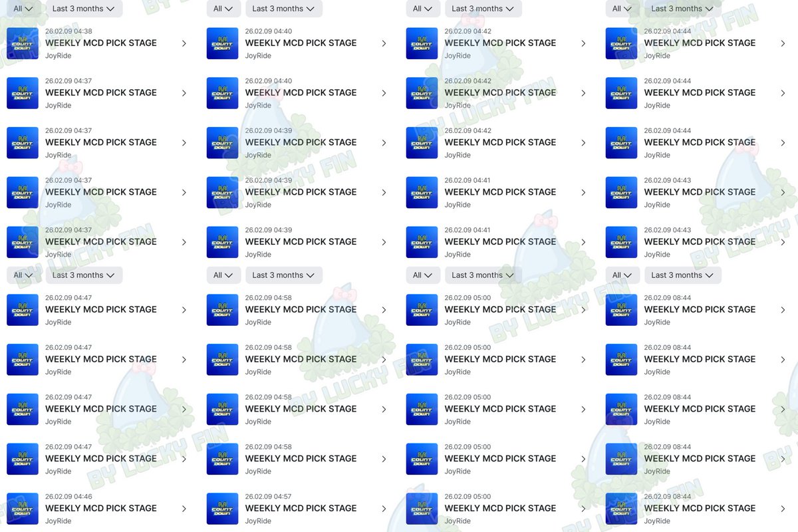This screenshot has height=532, width=798.
Task: Click the timestamp 26.02.09 04:57
Action: click(x=268, y=497)
